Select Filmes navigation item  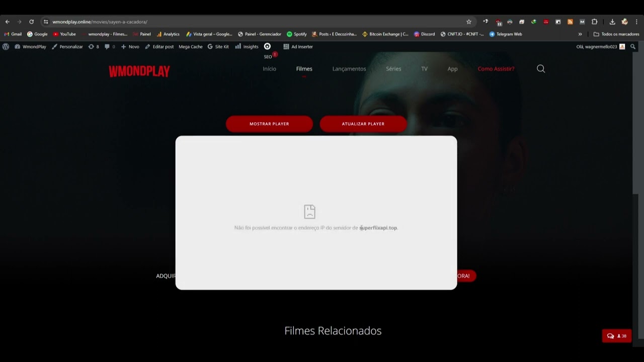pos(304,69)
